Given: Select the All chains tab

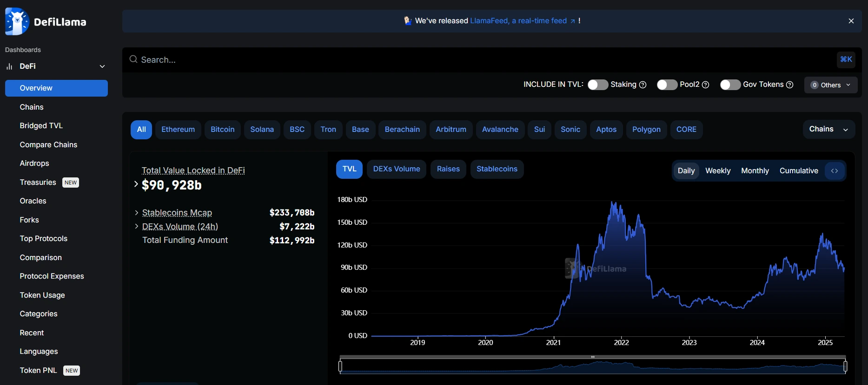Looking at the screenshot, I should click(141, 130).
